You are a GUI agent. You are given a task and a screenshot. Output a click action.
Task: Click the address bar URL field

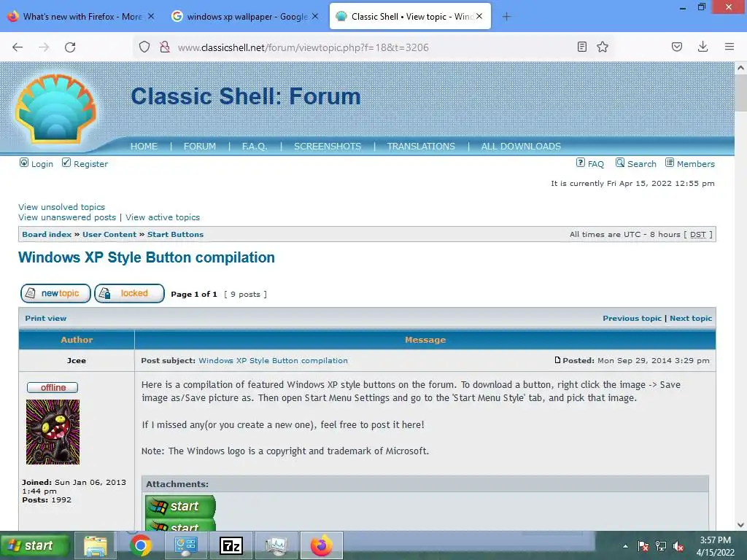pos(371,47)
